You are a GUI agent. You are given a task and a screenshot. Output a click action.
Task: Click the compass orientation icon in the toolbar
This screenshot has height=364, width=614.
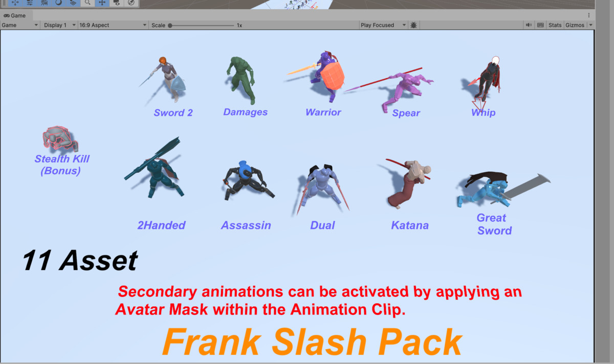(131, 3)
